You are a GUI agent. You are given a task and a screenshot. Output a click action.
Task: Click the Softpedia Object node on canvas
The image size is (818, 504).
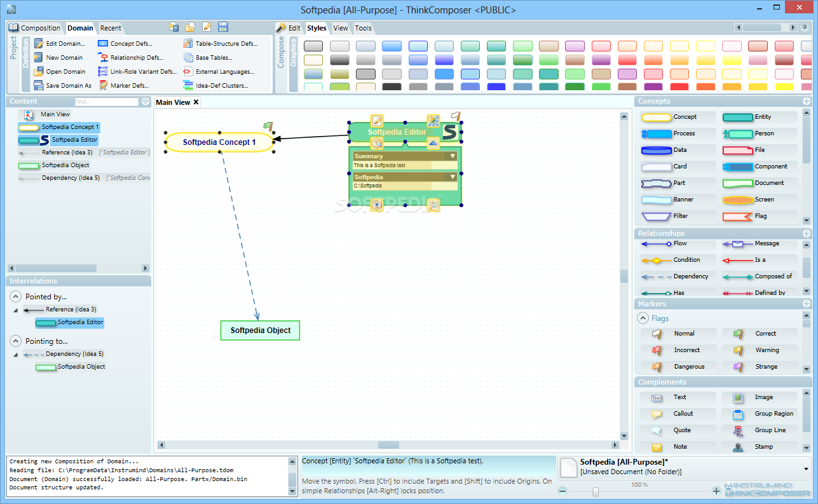[260, 330]
